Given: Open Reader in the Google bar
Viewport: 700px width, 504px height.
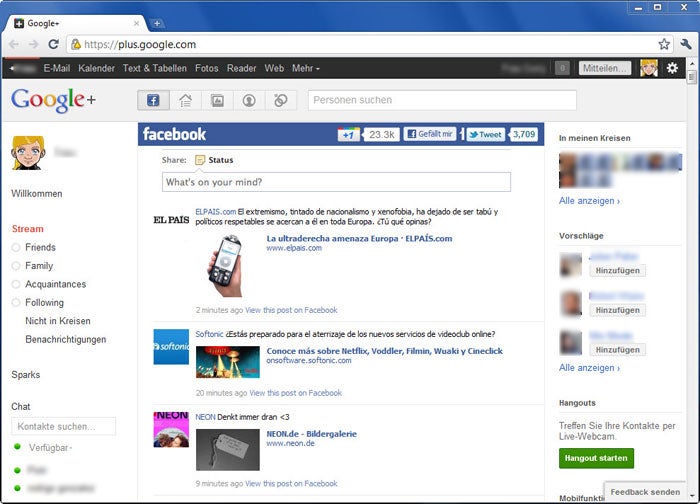Looking at the screenshot, I should click(242, 68).
